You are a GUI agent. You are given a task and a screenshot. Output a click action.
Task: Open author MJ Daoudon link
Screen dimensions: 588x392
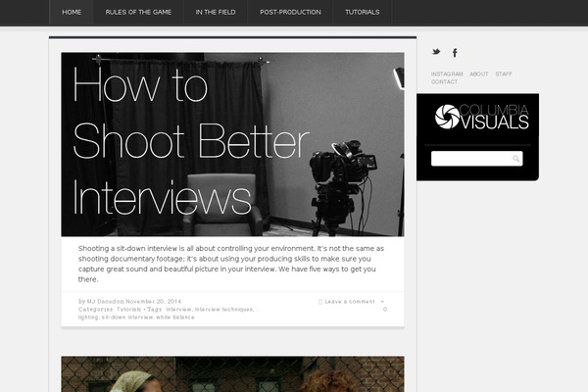pyautogui.click(x=103, y=301)
